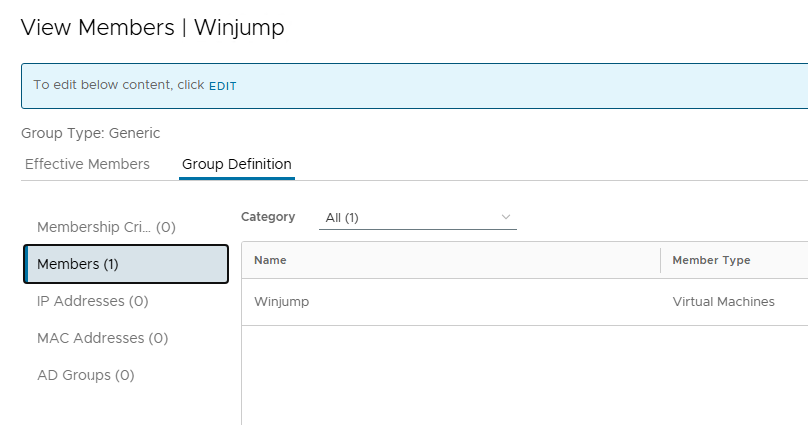Image resolution: width=808 pixels, height=425 pixels.
Task: Show the IP Addresses (0) section
Action: click(x=93, y=301)
